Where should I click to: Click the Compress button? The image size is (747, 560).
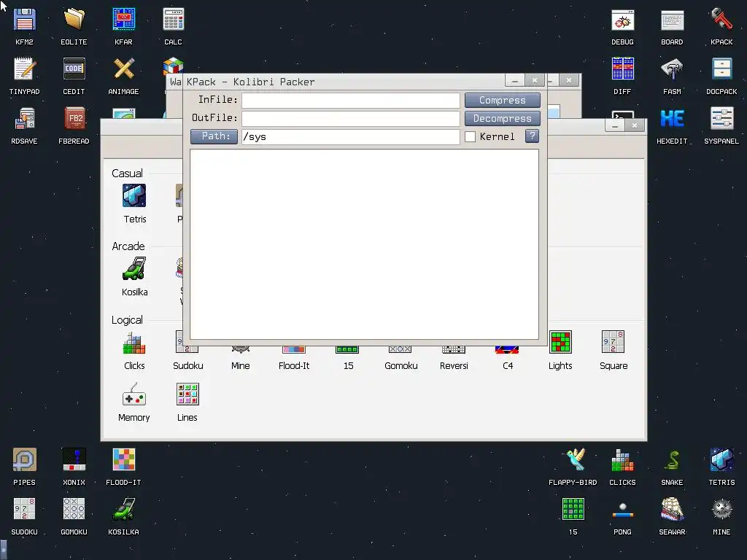tap(503, 101)
